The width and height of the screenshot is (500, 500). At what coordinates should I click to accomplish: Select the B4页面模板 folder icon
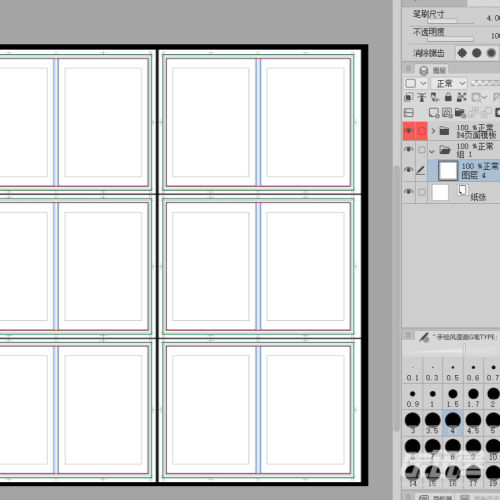click(x=444, y=131)
